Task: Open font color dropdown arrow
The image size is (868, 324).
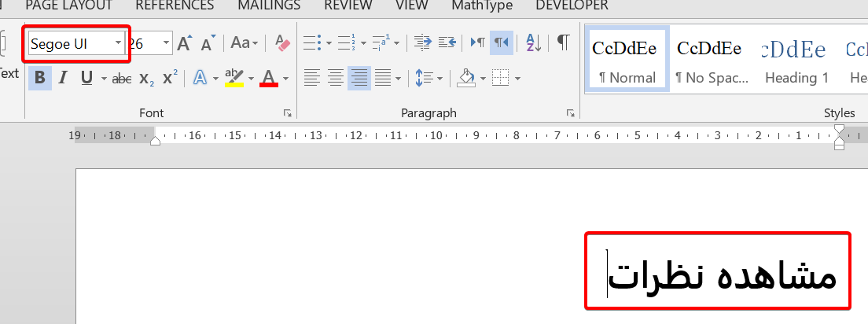Action: coord(285,79)
